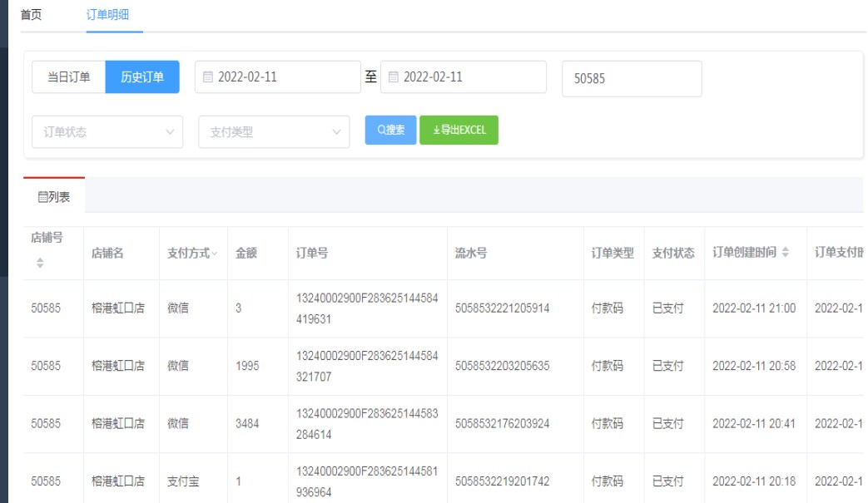Select the 历史订单 option
Viewport: 868px width, 503px height.
pos(142,77)
